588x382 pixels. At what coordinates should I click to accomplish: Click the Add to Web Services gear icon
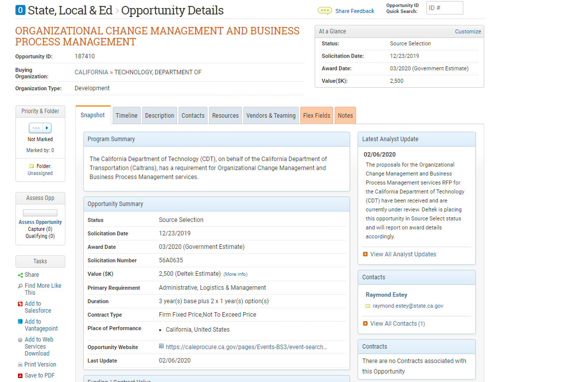(20, 340)
